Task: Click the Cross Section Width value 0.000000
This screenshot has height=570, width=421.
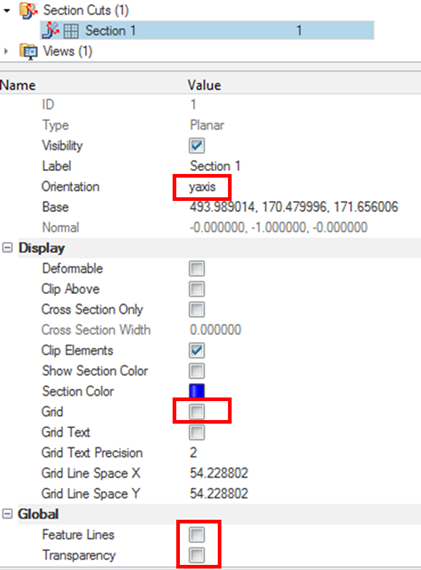Action: point(216,330)
